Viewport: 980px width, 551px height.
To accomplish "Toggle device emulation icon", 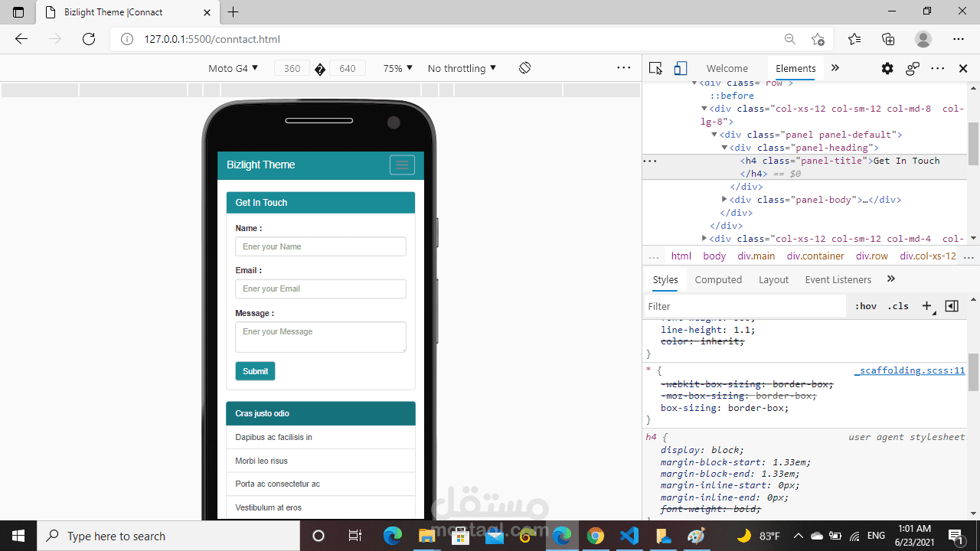I will (681, 68).
